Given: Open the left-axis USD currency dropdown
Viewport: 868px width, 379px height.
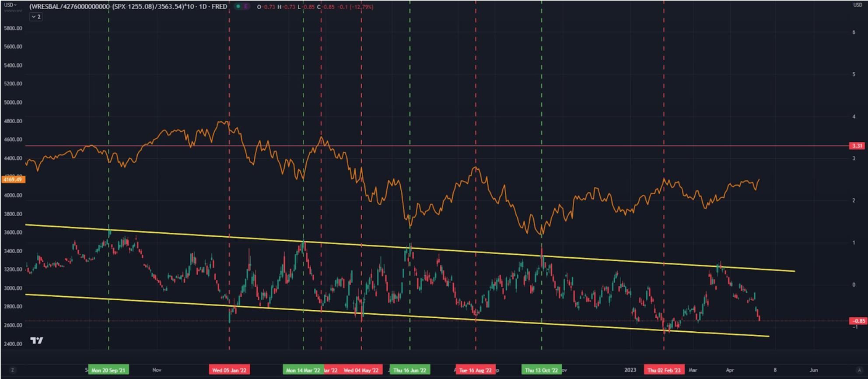Looking at the screenshot, I should [10, 5].
